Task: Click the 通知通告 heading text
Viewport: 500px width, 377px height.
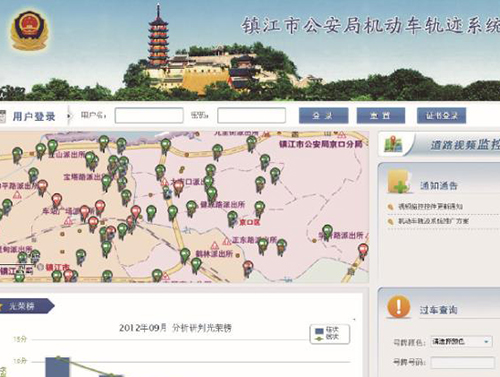Action: tap(438, 185)
